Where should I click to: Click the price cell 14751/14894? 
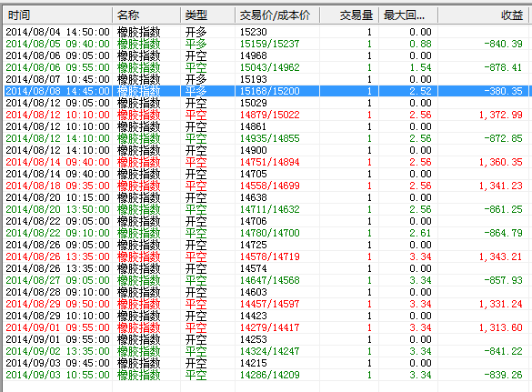point(270,162)
